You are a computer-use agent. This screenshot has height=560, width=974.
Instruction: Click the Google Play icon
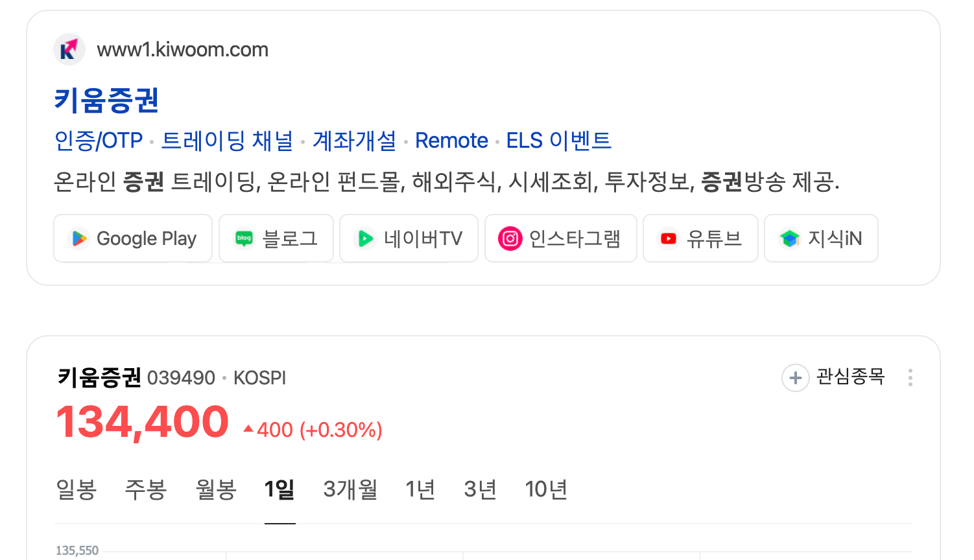click(79, 238)
